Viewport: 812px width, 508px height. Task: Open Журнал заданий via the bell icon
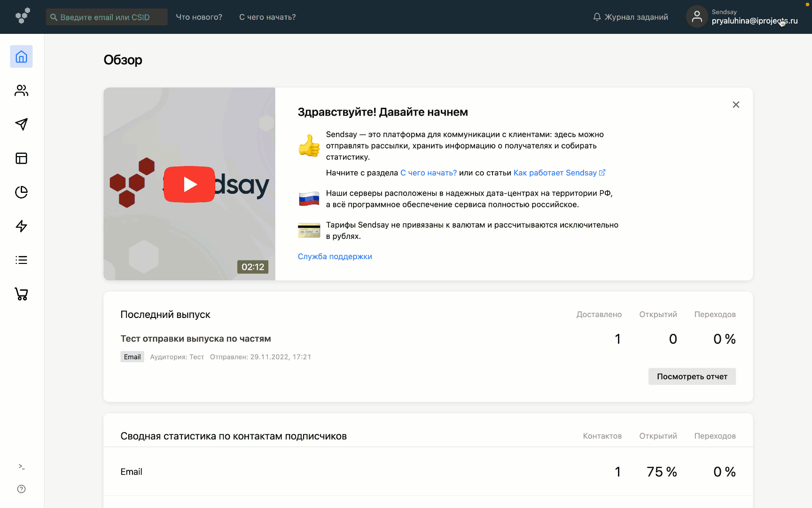pos(596,16)
